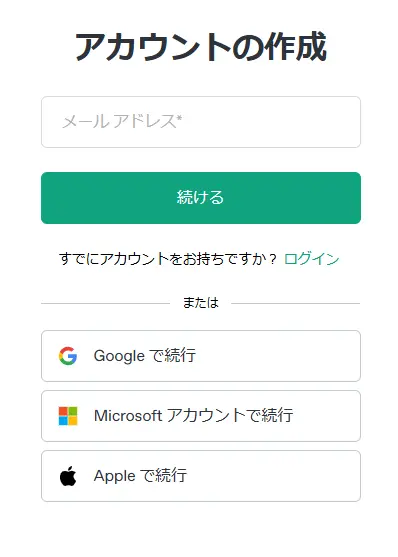
Task: Open the ログイン link
Action: coord(312,259)
